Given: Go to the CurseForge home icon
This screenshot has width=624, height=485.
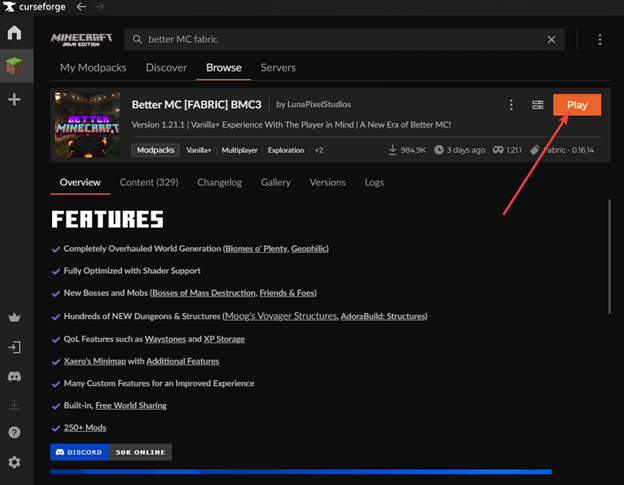Looking at the screenshot, I should point(14,33).
